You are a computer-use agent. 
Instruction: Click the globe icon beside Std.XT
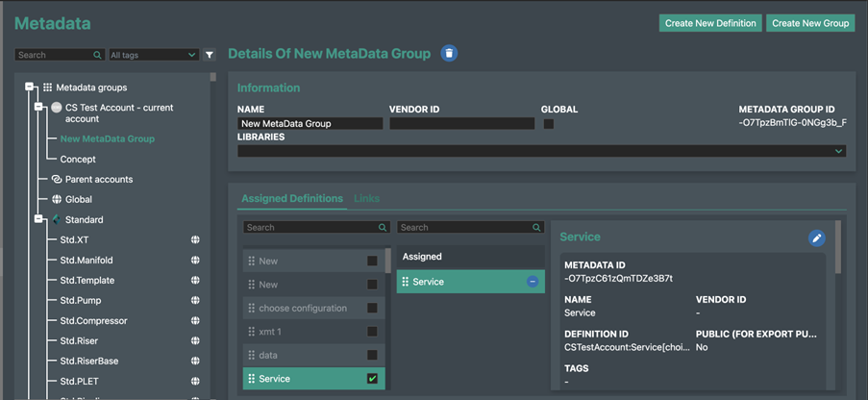195,240
